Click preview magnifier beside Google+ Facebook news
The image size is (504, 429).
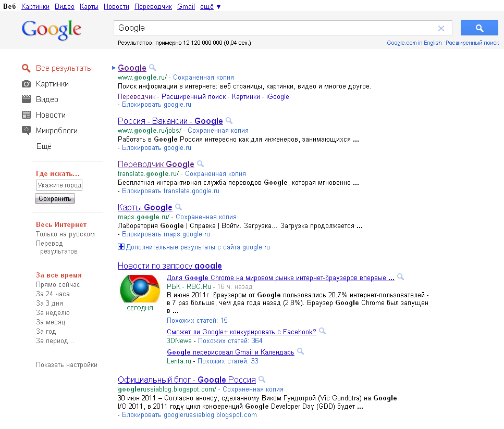coord(323,331)
